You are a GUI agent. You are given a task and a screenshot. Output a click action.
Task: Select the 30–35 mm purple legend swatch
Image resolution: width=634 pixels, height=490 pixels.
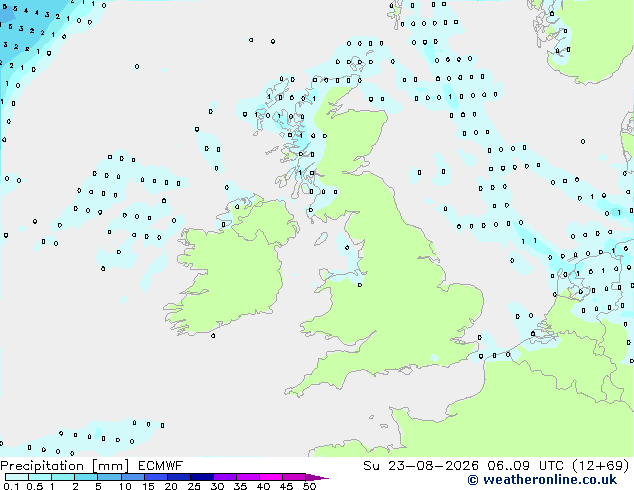point(224,477)
